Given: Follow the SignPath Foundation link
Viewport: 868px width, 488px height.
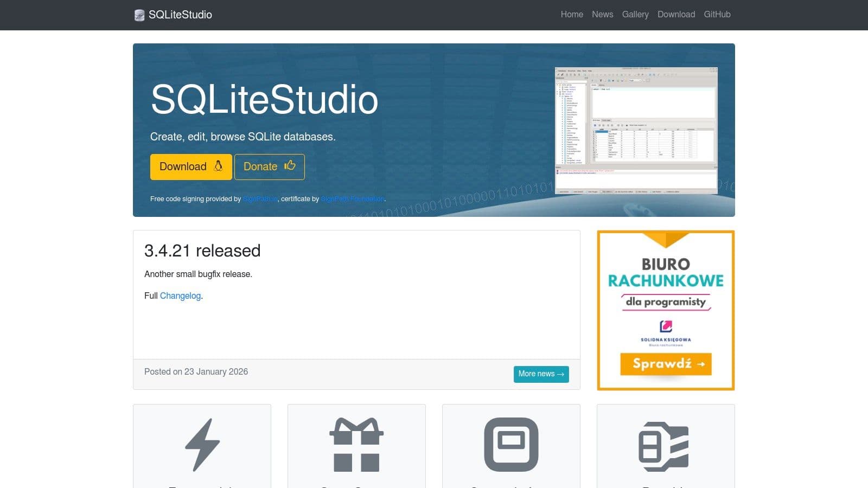Looking at the screenshot, I should click(x=352, y=198).
